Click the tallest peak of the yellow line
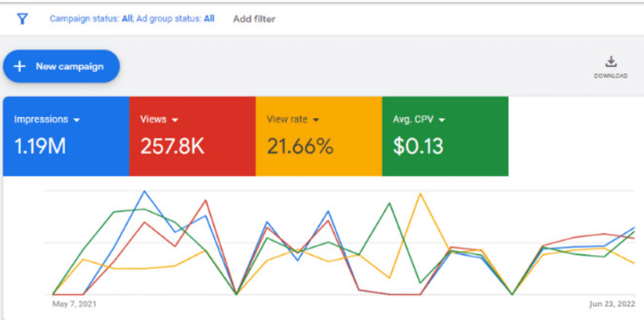 pos(420,194)
